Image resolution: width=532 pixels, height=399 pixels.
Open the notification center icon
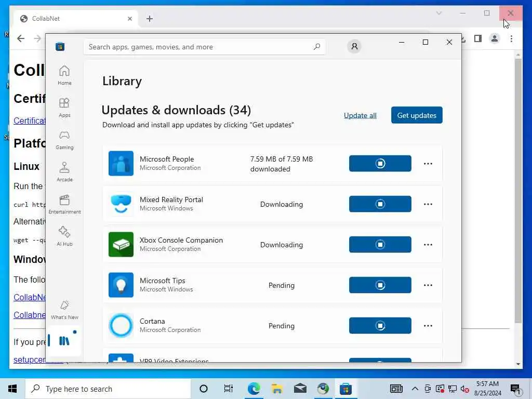point(515,389)
